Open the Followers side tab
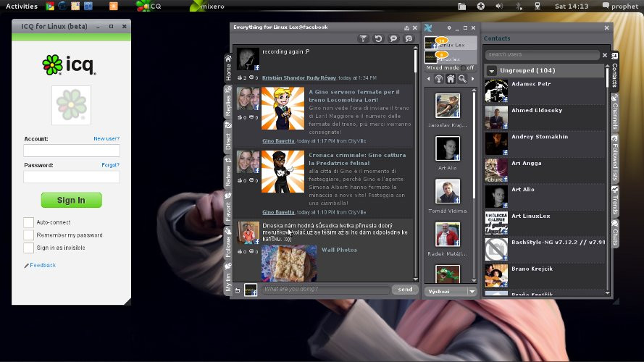This screenshot has width=644, height=362. pyautogui.click(x=228, y=243)
